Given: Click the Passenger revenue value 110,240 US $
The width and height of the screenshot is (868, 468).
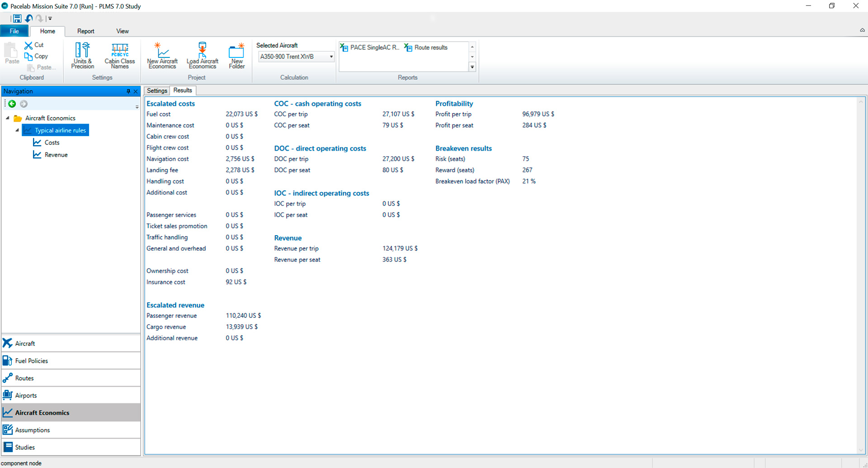Looking at the screenshot, I should point(243,316).
